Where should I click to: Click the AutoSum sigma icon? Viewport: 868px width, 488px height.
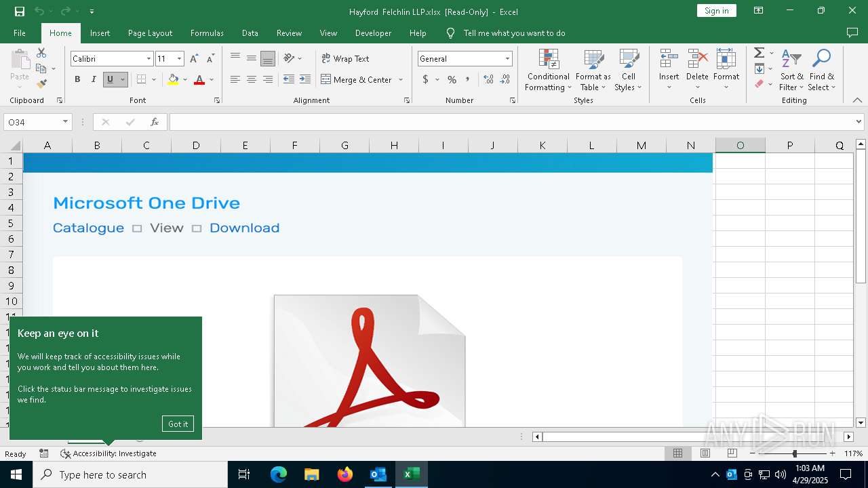pos(759,53)
